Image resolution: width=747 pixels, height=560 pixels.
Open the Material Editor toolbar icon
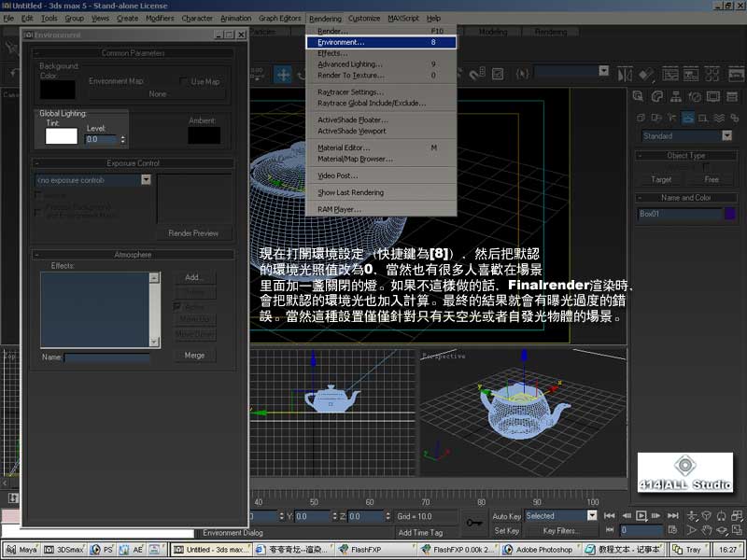coord(712,75)
